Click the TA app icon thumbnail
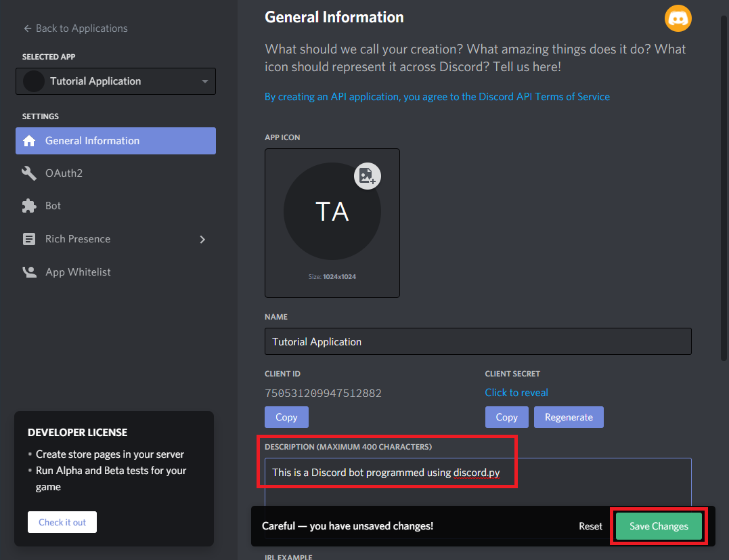 pyautogui.click(x=332, y=211)
